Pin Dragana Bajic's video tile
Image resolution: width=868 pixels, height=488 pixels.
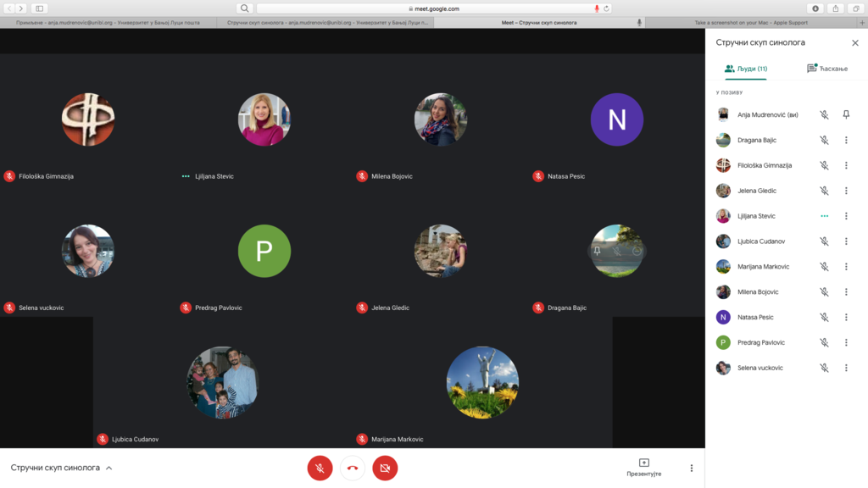598,251
